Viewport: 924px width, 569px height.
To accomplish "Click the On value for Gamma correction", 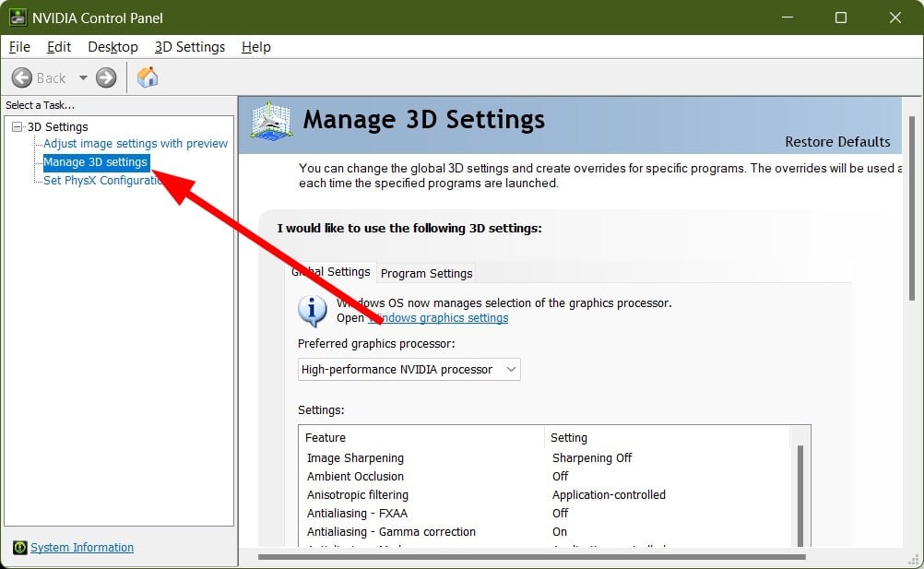I will (560, 532).
